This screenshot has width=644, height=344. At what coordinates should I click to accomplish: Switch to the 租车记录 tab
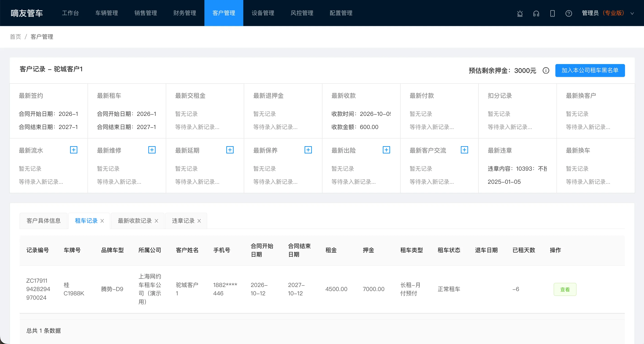(86, 221)
